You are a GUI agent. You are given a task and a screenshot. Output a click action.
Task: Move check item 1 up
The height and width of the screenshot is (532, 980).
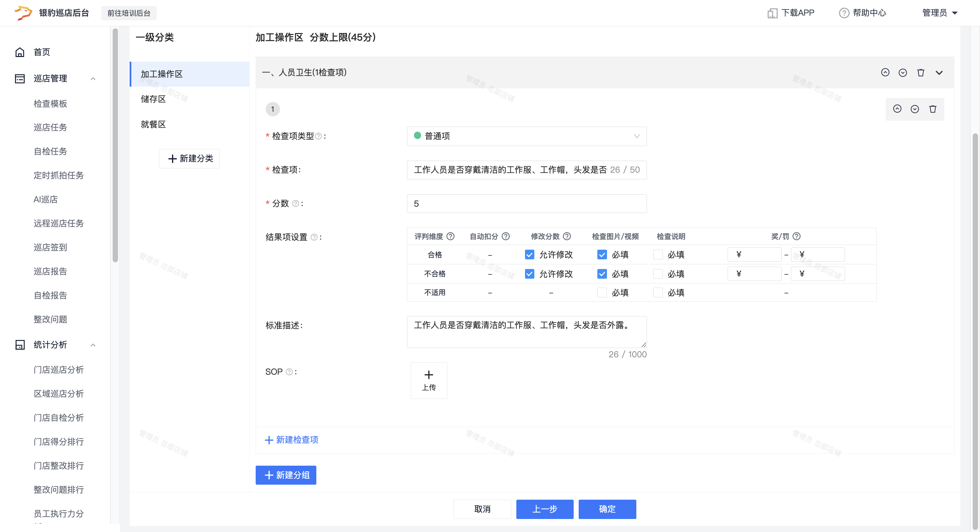point(897,109)
